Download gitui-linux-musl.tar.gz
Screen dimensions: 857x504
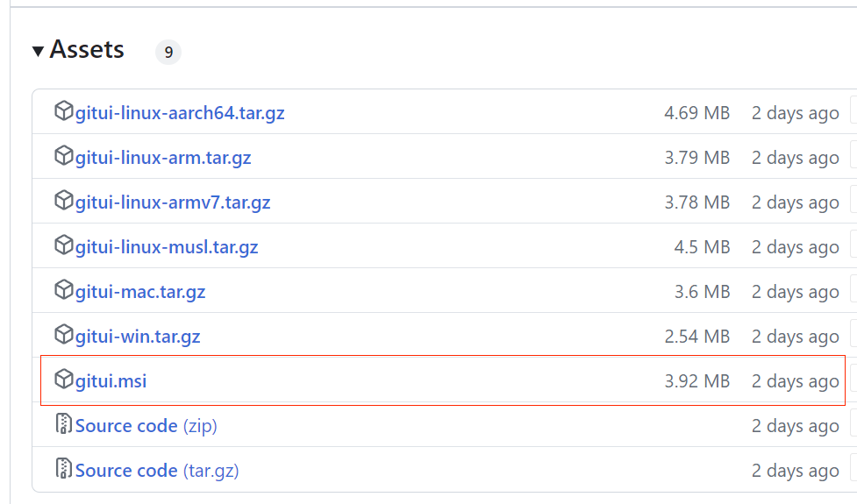click(167, 247)
